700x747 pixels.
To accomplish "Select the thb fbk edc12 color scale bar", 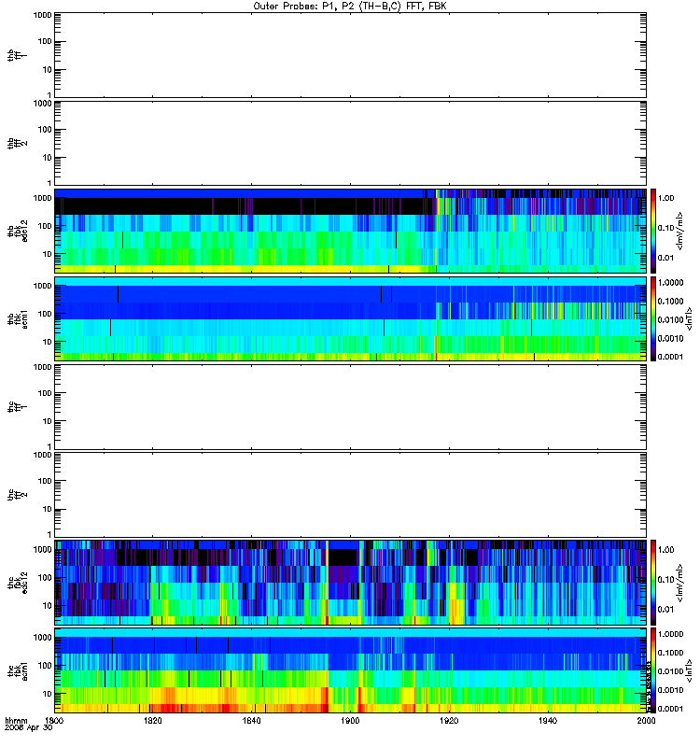I will pos(653,231).
